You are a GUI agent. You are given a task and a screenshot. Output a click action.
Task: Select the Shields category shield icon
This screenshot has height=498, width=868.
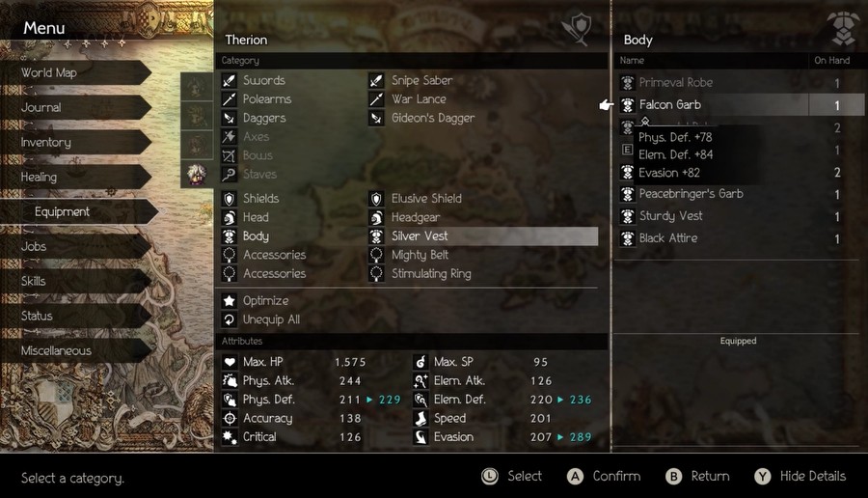coord(230,198)
